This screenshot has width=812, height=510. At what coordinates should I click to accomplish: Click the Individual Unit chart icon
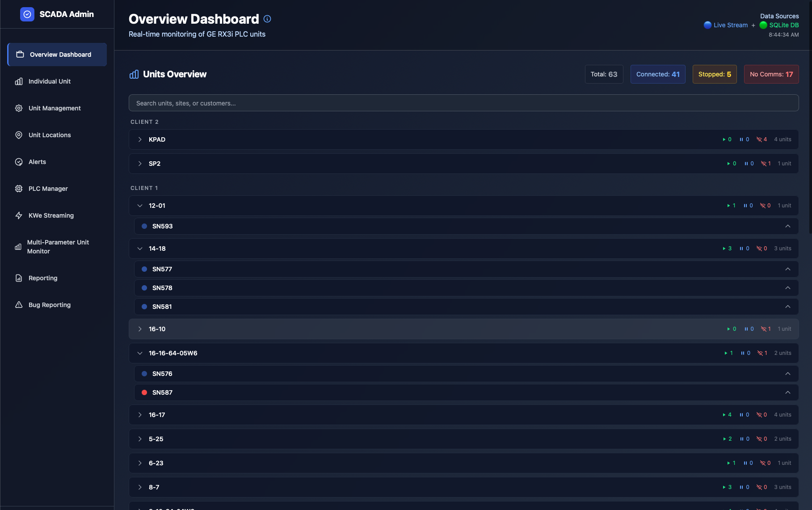coord(19,81)
